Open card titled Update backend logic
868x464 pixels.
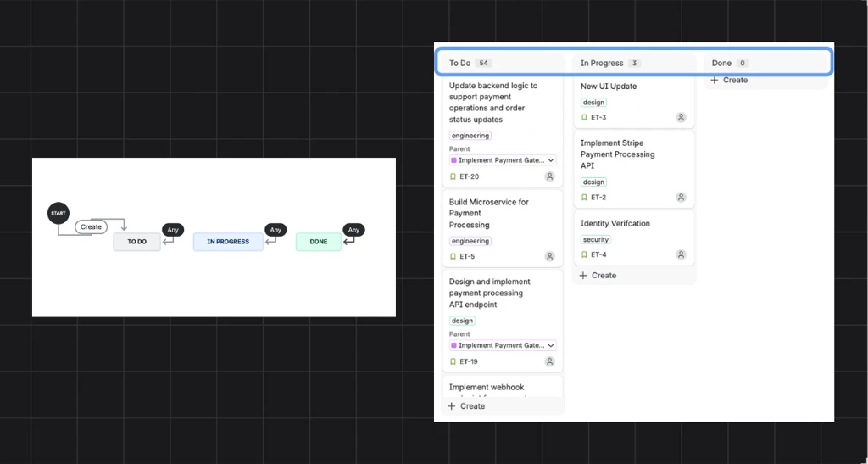click(x=503, y=133)
